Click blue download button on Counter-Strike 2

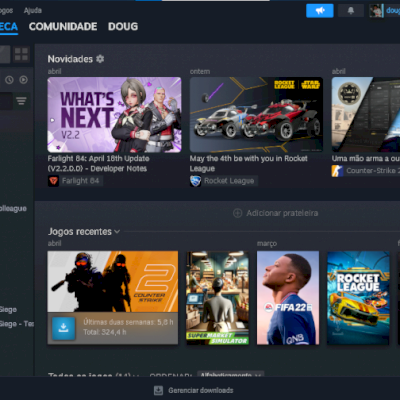tap(63, 328)
